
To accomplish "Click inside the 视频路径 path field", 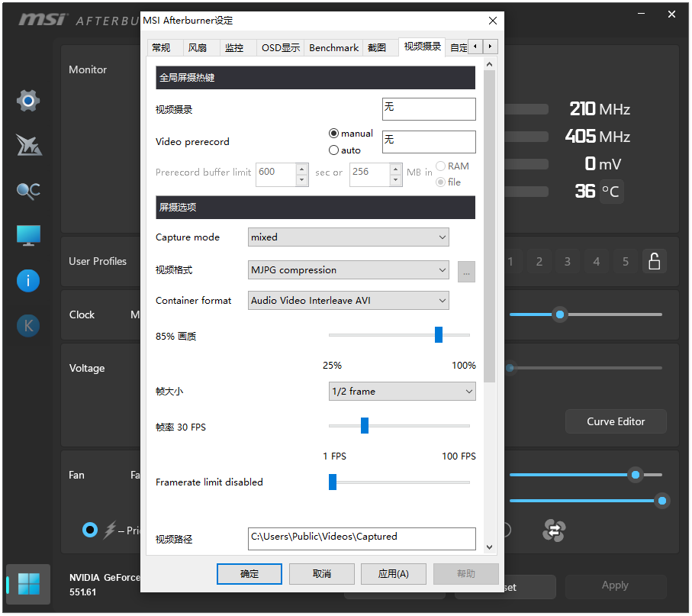I will [x=362, y=538].
